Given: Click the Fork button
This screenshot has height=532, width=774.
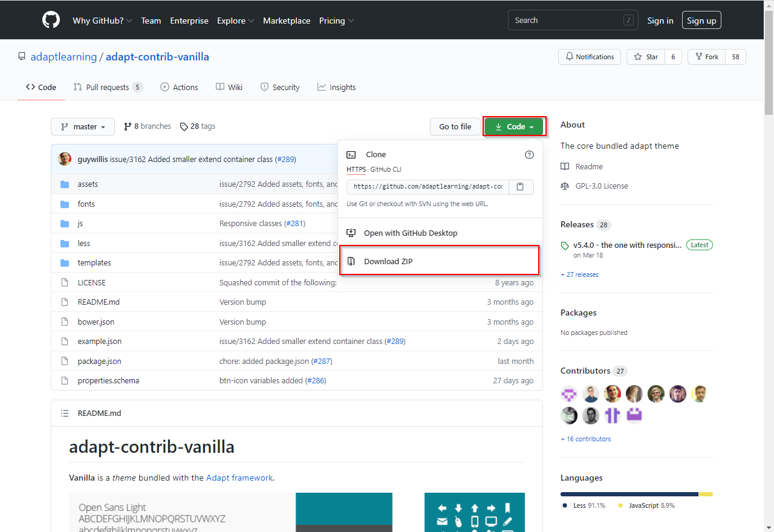Looking at the screenshot, I should (706, 57).
